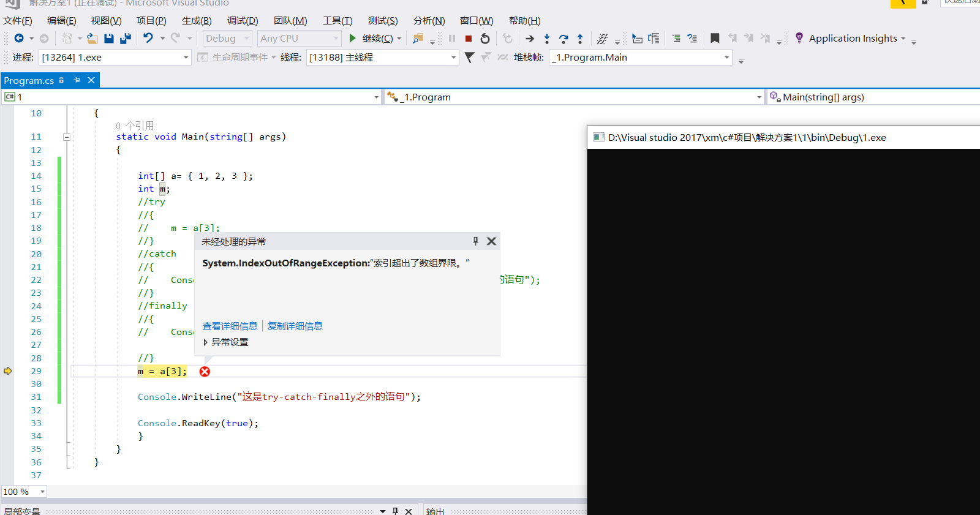Open the 测试(S) menu

(383, 21)
